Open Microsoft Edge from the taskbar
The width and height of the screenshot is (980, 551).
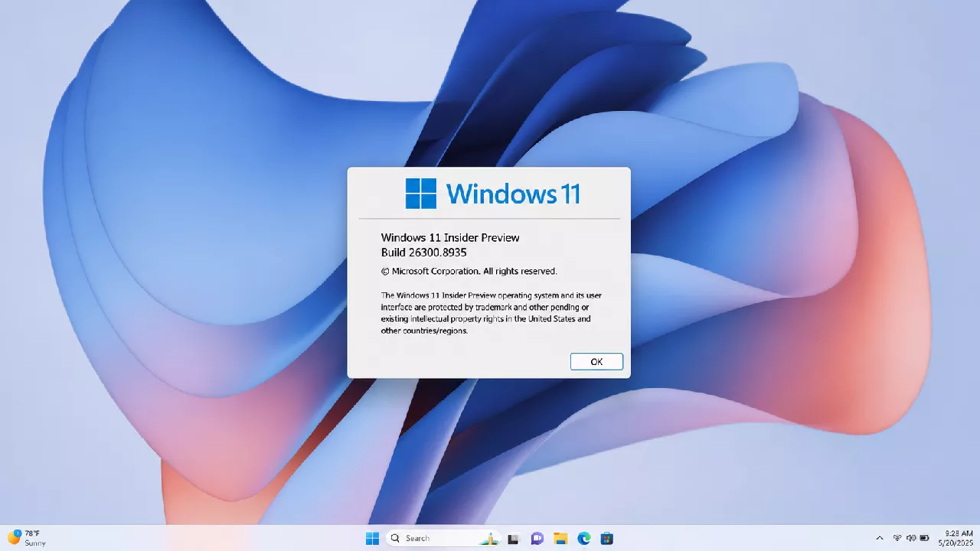(583, 538)
